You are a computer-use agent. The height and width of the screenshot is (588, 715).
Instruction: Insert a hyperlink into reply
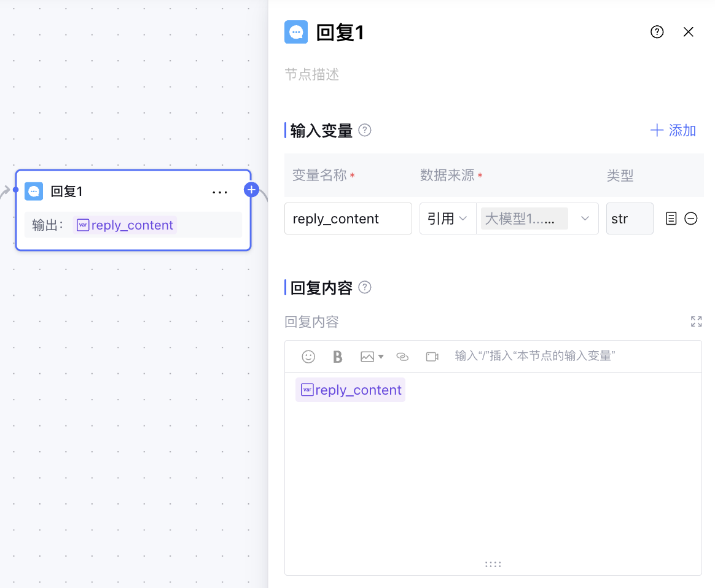pyautogui.click(x=402, y=357)
